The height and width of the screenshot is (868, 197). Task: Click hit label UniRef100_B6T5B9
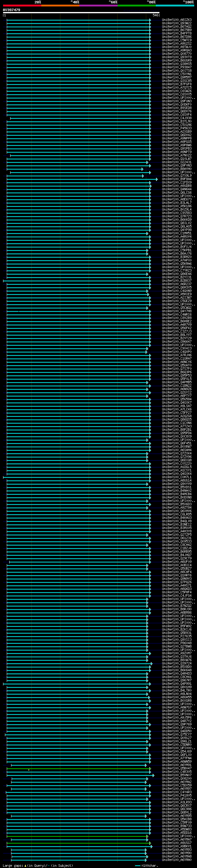176,30
